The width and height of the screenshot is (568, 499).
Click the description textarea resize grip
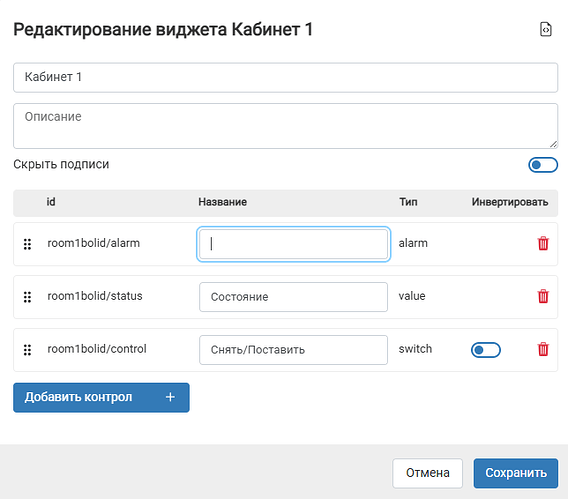(554, 144)
